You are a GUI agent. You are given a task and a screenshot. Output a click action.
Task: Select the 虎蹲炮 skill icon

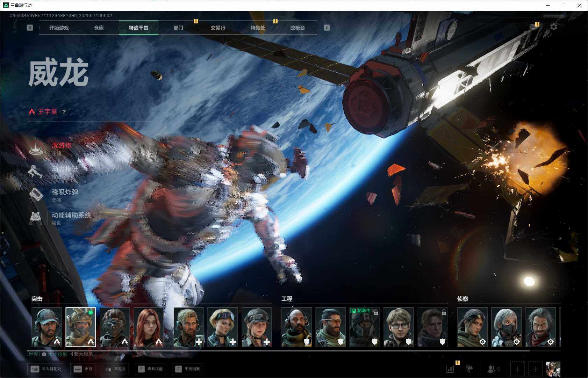point(36,149)
